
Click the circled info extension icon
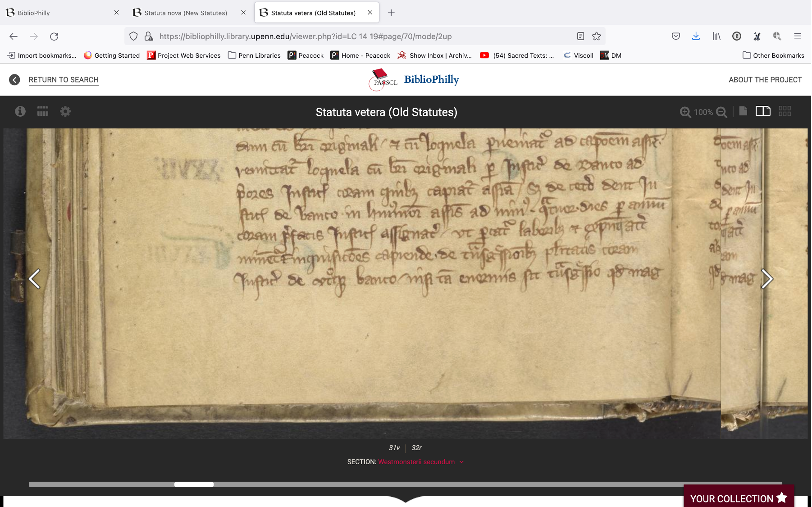[x=737, y=37]
